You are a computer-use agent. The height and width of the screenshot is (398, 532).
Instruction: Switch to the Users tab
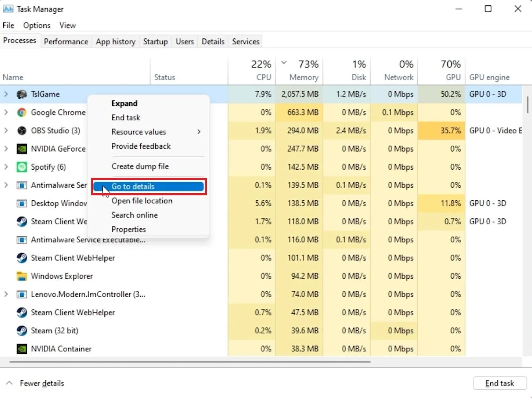184,41
